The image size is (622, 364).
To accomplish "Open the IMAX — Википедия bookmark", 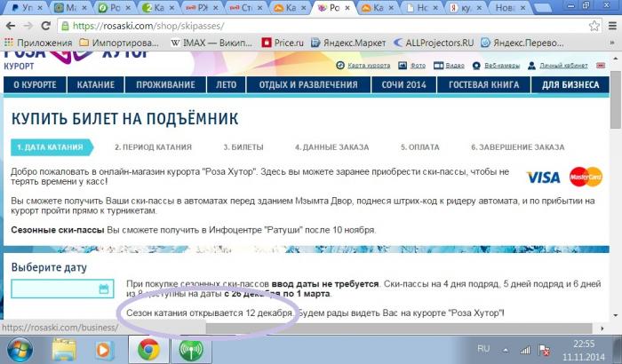I will pyautogui.click(x=211, y=43).
